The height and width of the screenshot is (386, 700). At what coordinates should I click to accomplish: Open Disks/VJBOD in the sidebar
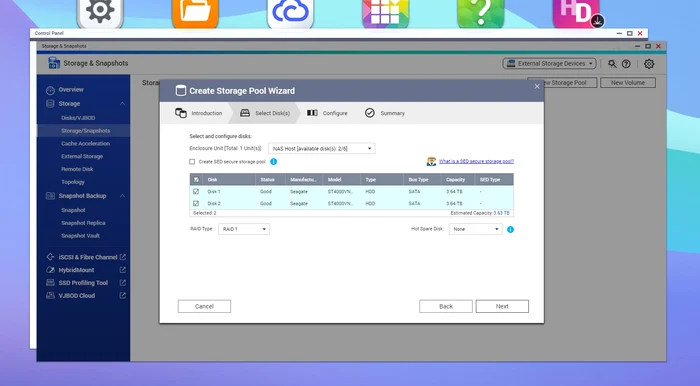tap(78, 118)
